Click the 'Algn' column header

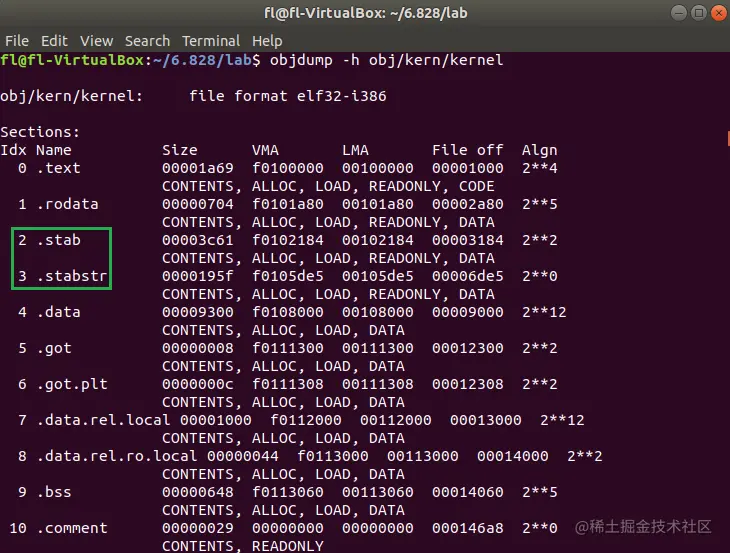539,150
